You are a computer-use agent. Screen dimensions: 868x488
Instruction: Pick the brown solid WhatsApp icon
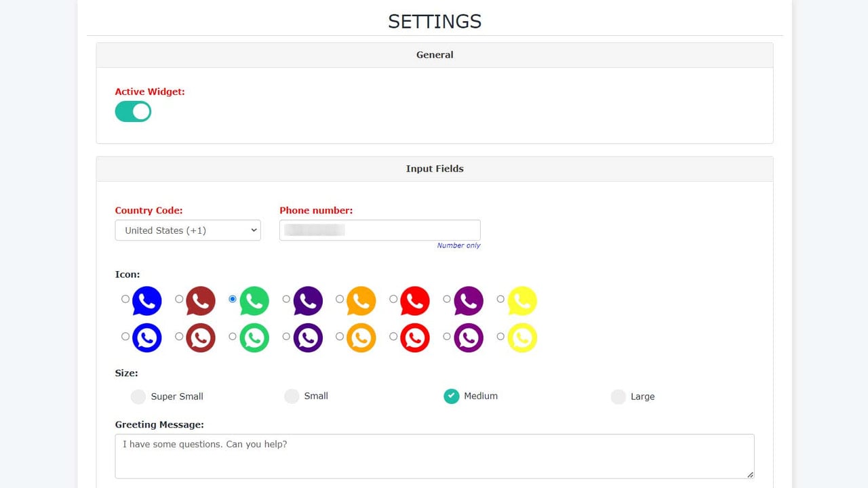click(201, 301)
